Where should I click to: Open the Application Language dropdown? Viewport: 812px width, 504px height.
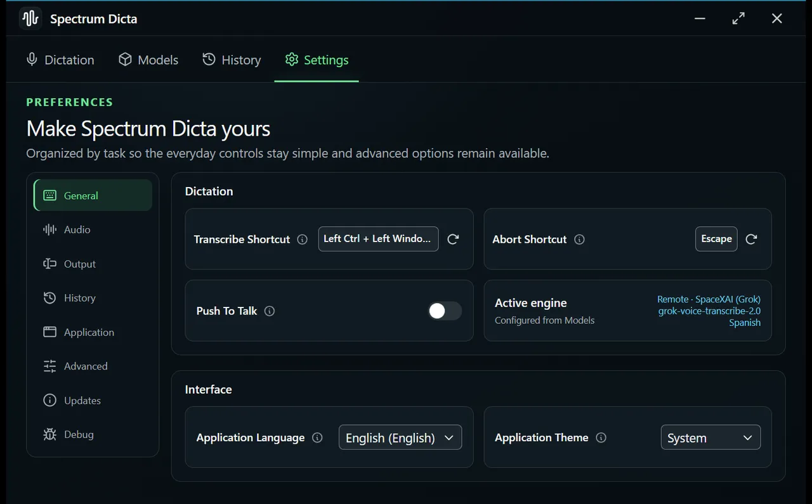pos(400,437)
